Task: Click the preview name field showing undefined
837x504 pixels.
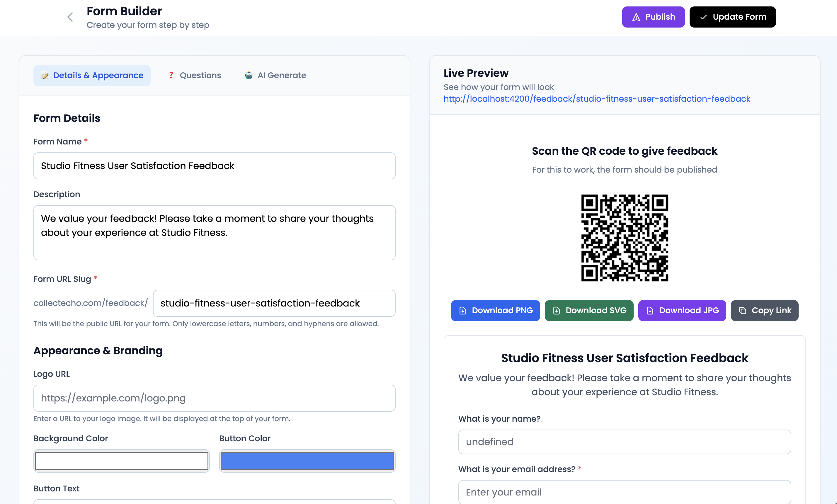Action: coord(624,442)
